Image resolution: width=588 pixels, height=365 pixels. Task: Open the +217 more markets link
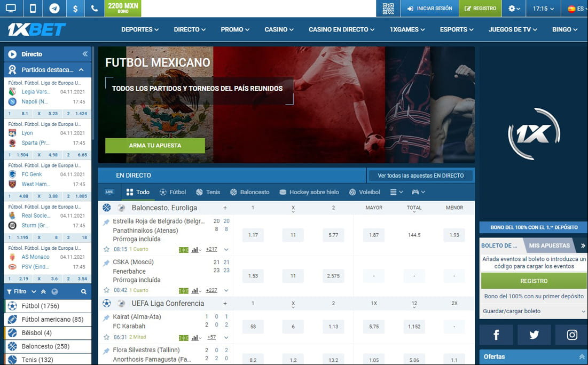(211, 249)
